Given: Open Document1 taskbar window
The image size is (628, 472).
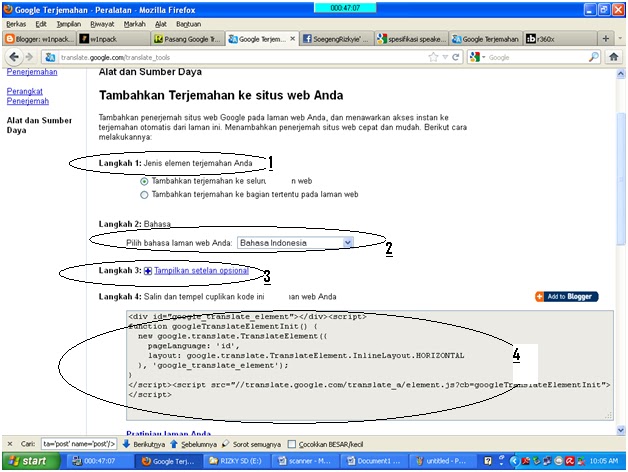Looking at the screenshot, I should coord(373,461).
